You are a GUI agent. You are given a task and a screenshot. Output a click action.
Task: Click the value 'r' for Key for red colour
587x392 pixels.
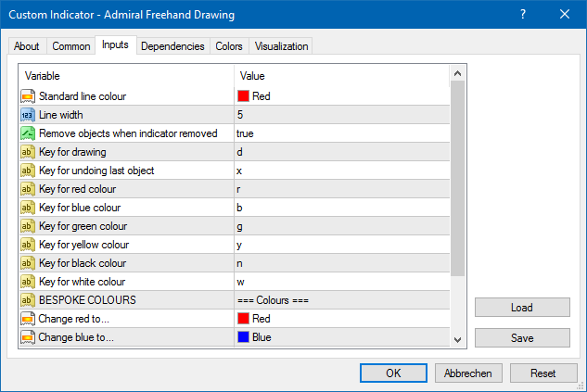tap(238, 189)
